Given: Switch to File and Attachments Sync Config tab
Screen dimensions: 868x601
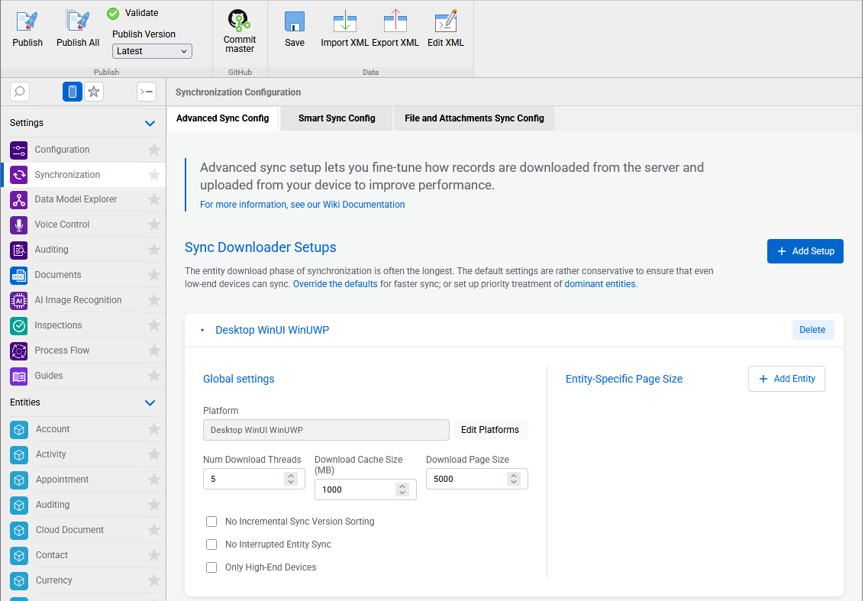Looking at the screenshot, I should click(x=474, y=118).
